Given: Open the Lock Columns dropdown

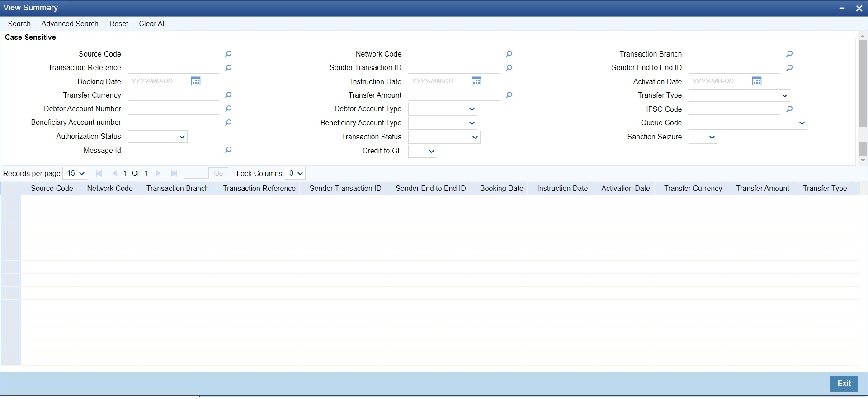Looking at the screenshot, I should tap(295, 173).
